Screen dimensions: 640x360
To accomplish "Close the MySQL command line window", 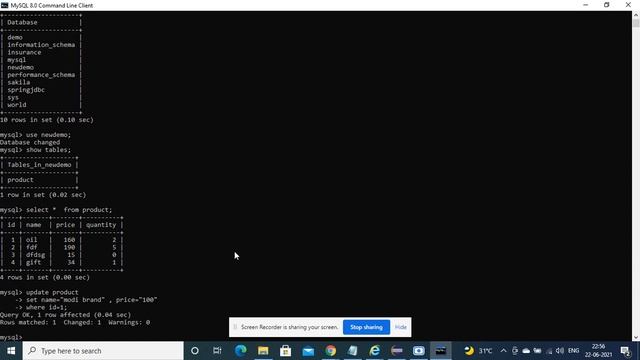I will click(x=628, y=5).
